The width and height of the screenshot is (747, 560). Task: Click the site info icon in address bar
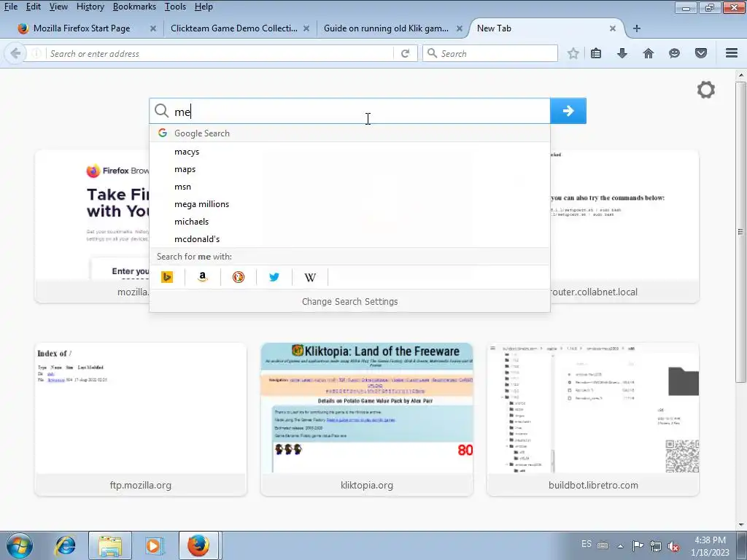click(x=36, y=53)
